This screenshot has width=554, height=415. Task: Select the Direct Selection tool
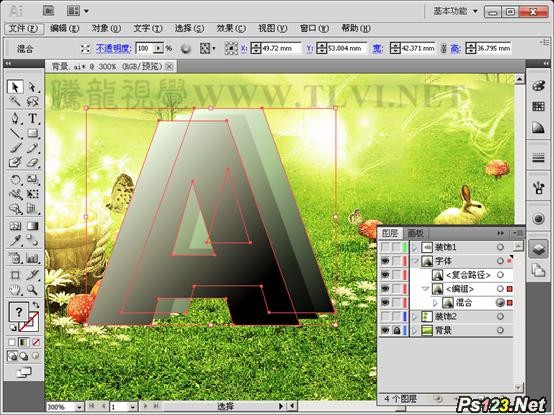[32, 87]
